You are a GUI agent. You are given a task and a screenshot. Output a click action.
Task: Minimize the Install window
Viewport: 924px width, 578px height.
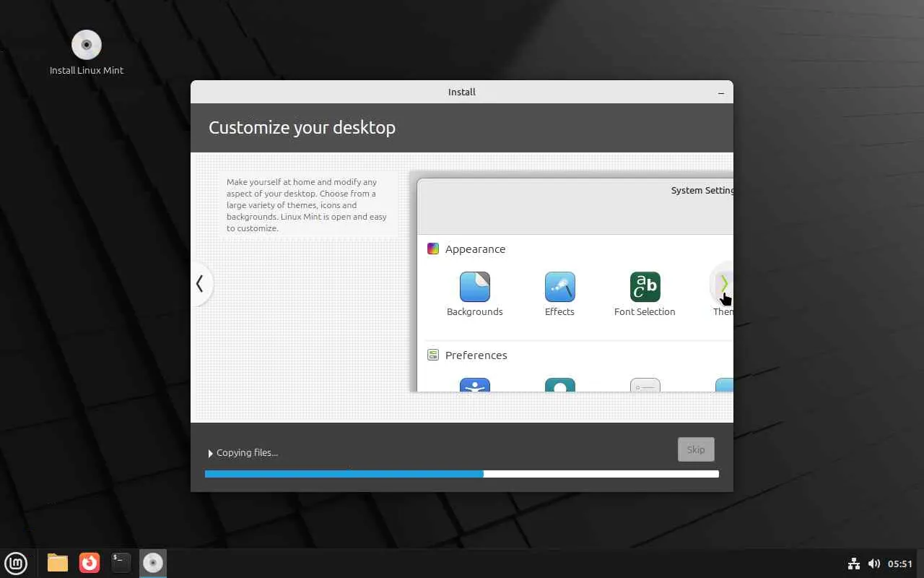pyautogui.click(x=721, y=92)
